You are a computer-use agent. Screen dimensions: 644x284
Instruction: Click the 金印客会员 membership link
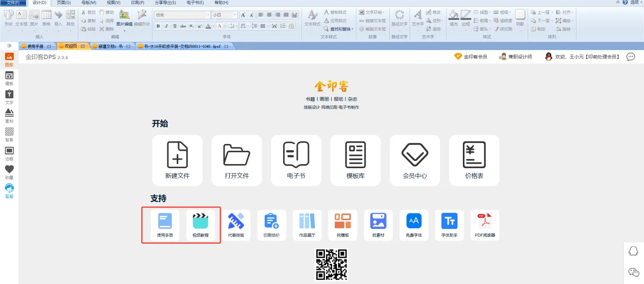coord(471,57)
